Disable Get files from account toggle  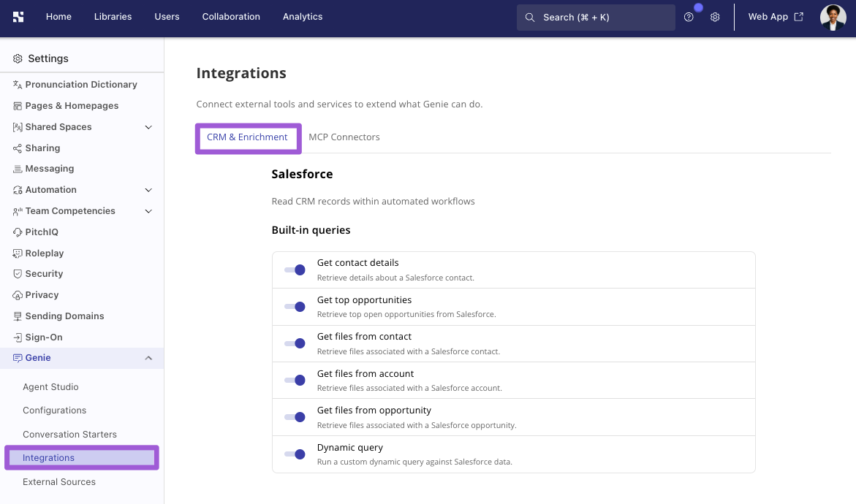[x=295, y=380]
